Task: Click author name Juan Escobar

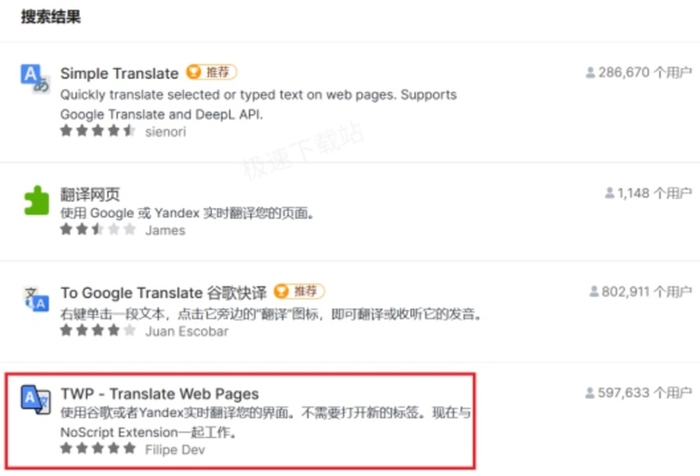Action: [187, 331]
